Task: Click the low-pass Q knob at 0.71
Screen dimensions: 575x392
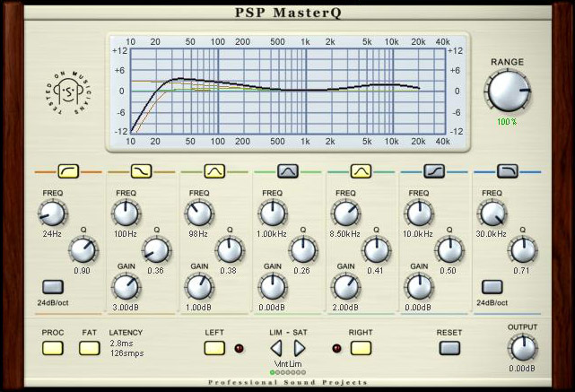Action: tap(523, 250)
